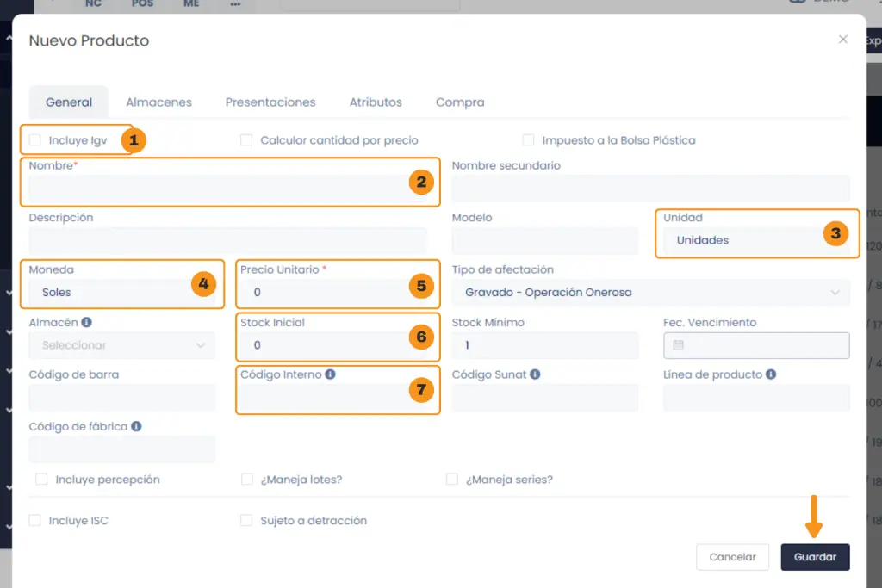
Task: Close the Nuevo Producto dialog
Action: (x=842, y=40)
